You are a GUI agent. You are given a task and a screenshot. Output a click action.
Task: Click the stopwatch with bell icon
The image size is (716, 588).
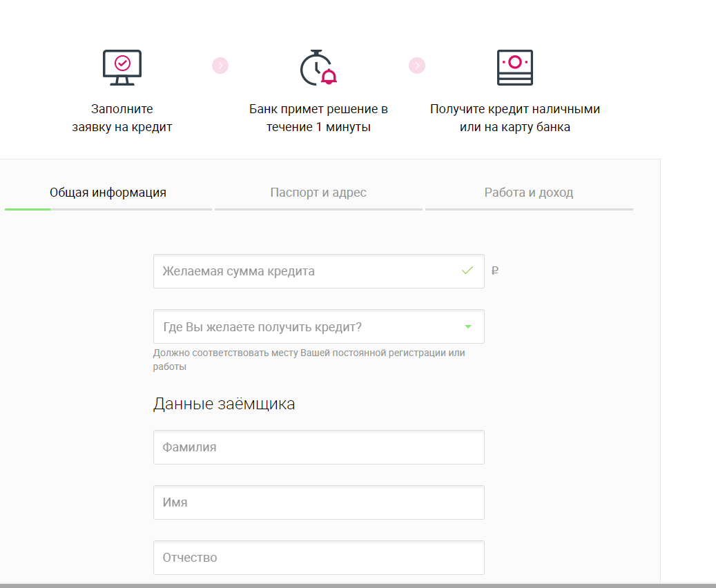(x=318, y=68)
